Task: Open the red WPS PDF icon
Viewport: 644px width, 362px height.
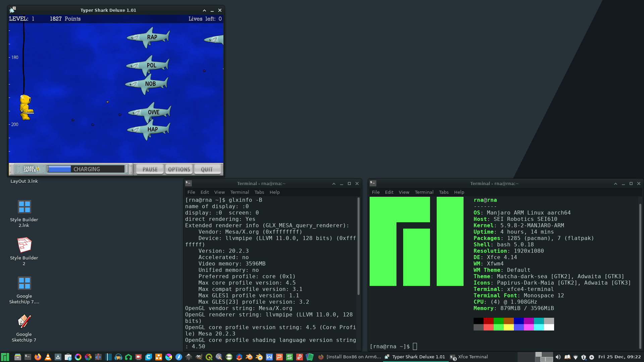Action: coord(300,357)
